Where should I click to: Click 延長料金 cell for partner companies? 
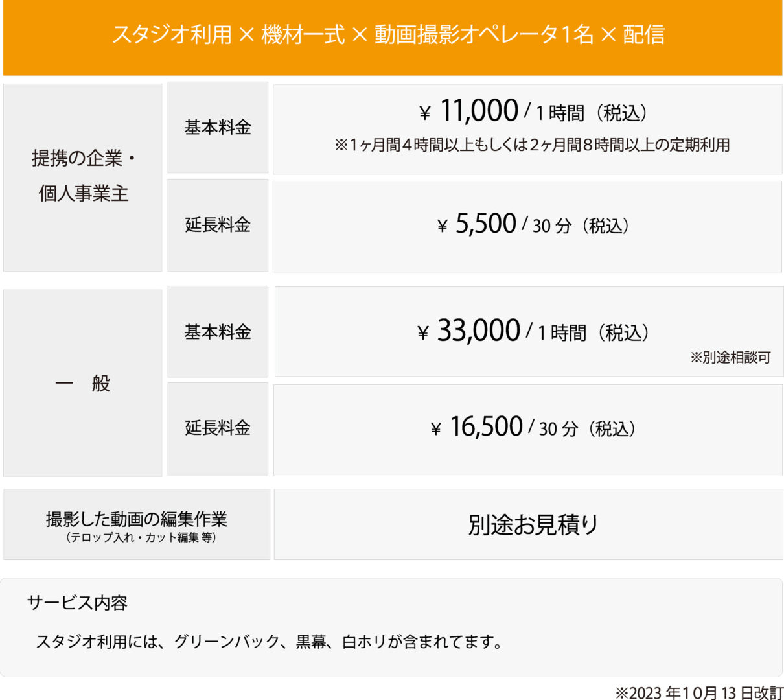point(218,225)
